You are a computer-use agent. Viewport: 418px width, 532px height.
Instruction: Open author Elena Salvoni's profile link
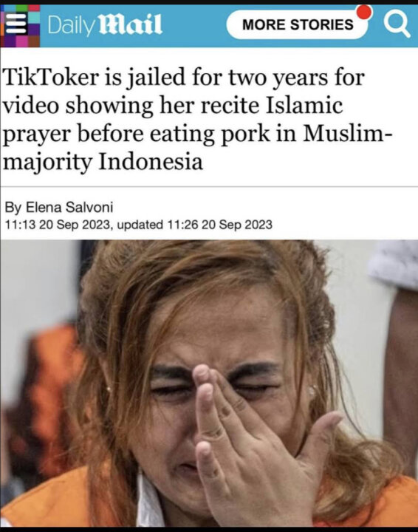tap(69, 207)
